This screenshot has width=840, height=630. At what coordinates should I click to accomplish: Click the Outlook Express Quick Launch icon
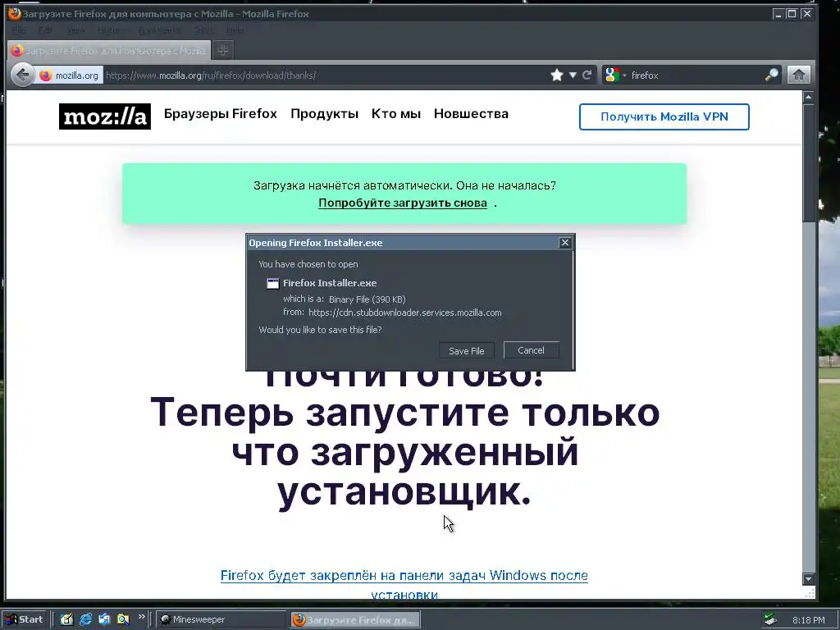click(104, 619)
